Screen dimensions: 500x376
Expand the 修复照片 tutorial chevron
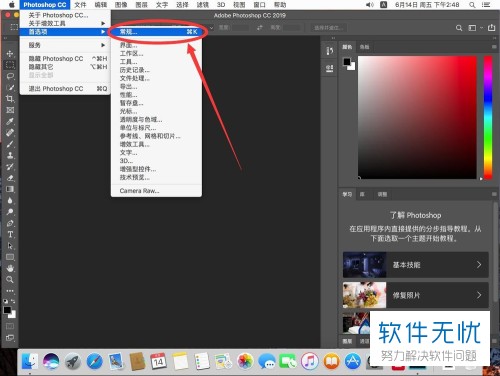(x=479, y=295)
